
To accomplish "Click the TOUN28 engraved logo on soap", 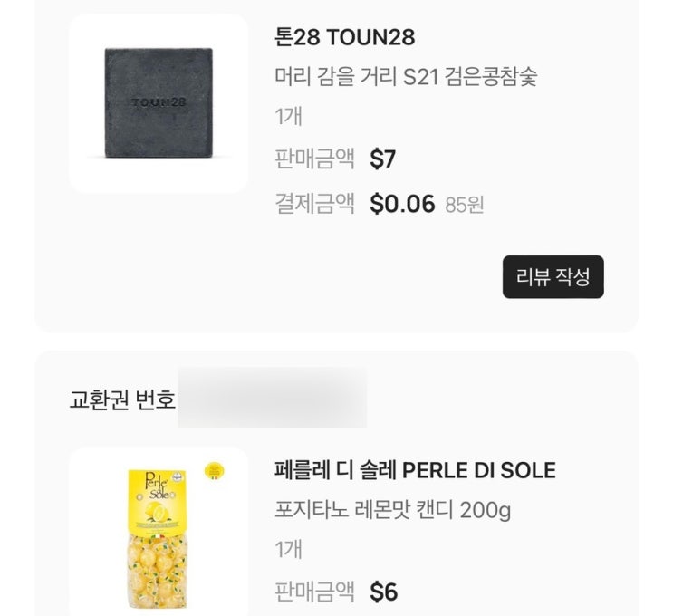I will click(159, 102).
